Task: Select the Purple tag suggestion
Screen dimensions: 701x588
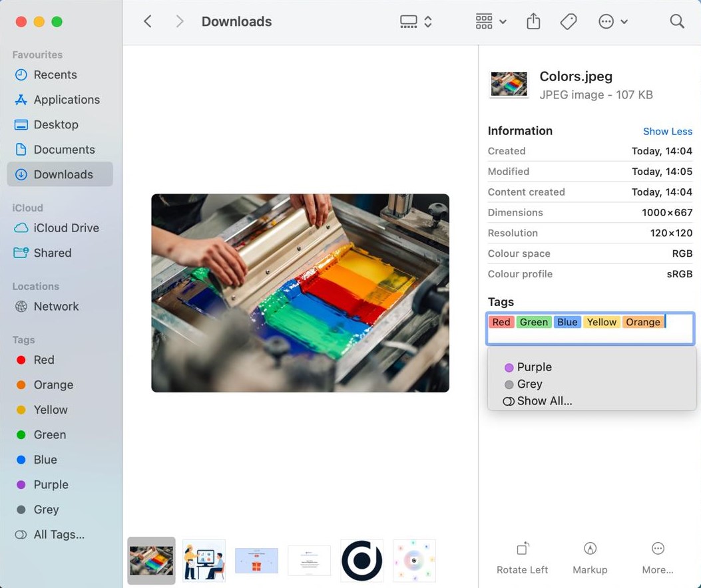Action: pyautogui.click(x=534, y=367)
